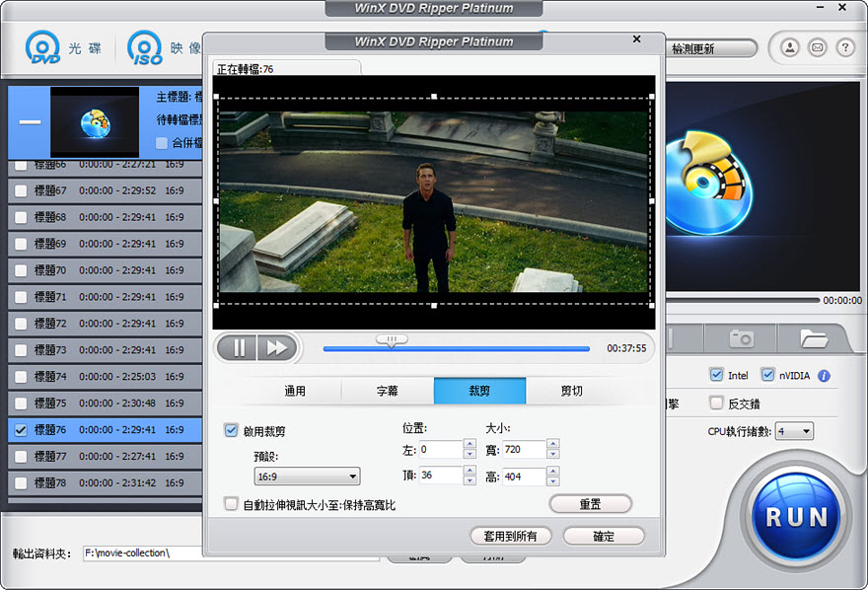Click the camera snapshot icon
Viewport: 868px width, 590px height.
pyautogui.click(x=741, y=337)
